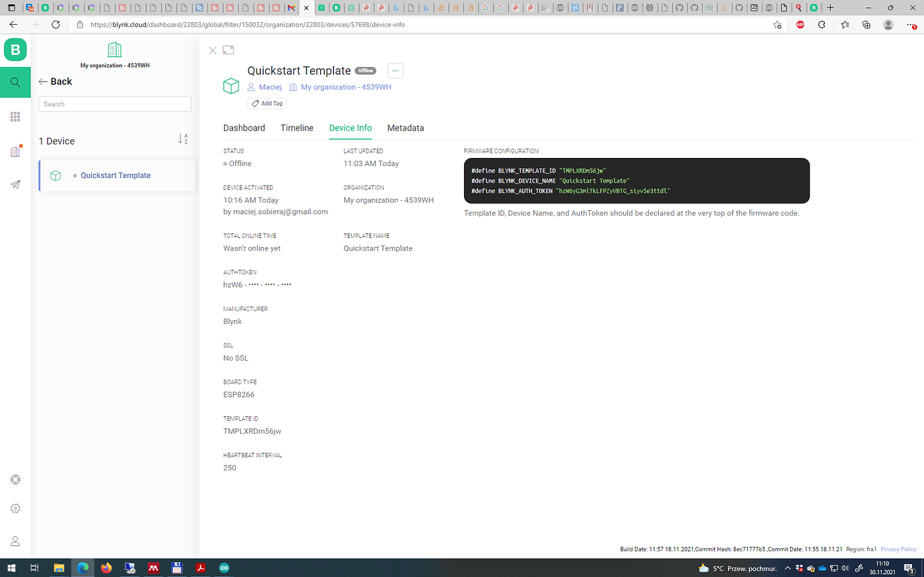
Task: Select Quickstart Template in device list
Action: [115, 175]
